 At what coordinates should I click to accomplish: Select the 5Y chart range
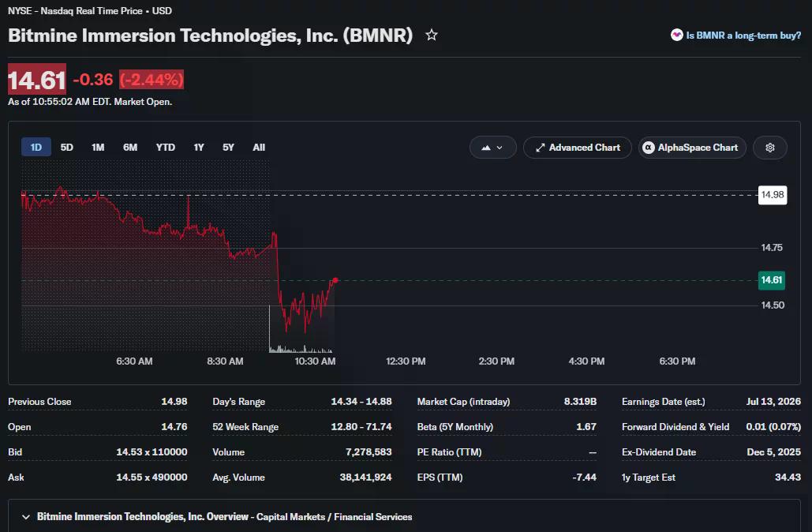click(228, 147)
